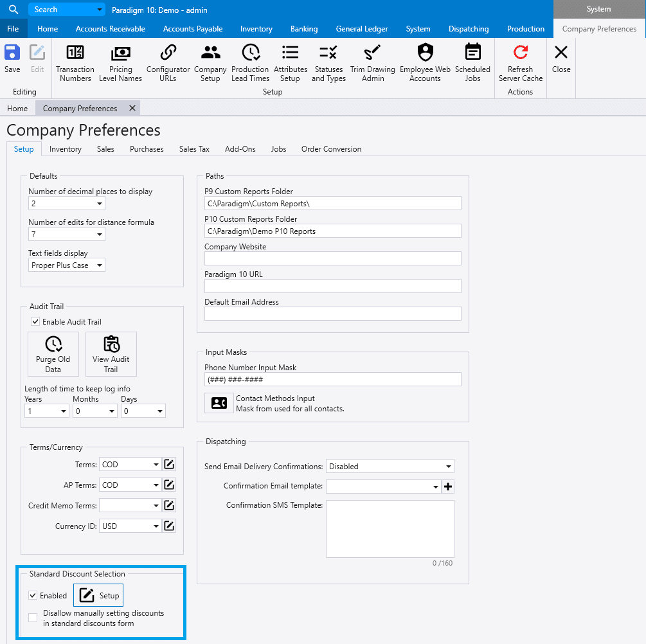Click the P10 Custom Reports Folder field
Screen dimensions: 646x644
point(333,231)
